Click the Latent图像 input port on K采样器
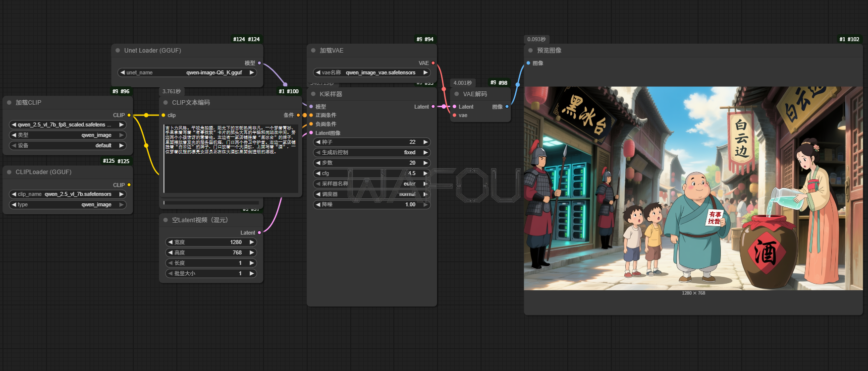868x371 pixels. [311, 133]
